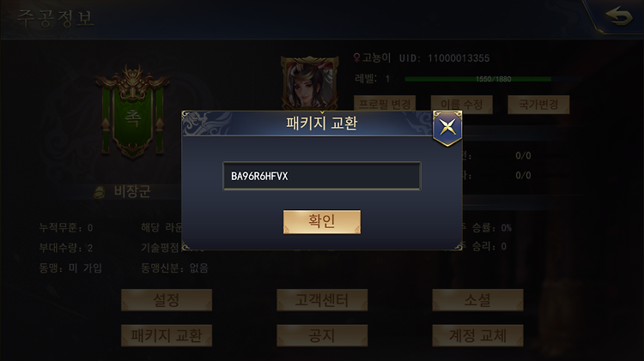644x361 pixels.
Task: Select the character portrait avatar
Action: point(309,84)
